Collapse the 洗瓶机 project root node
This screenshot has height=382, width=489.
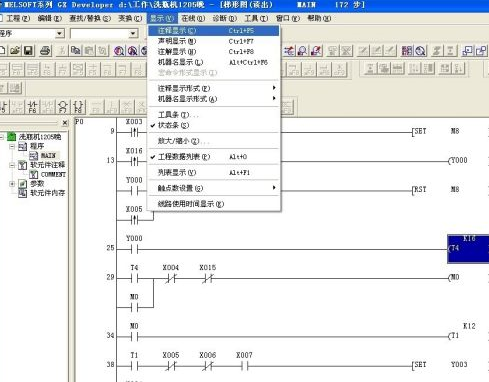coord(2,137)
